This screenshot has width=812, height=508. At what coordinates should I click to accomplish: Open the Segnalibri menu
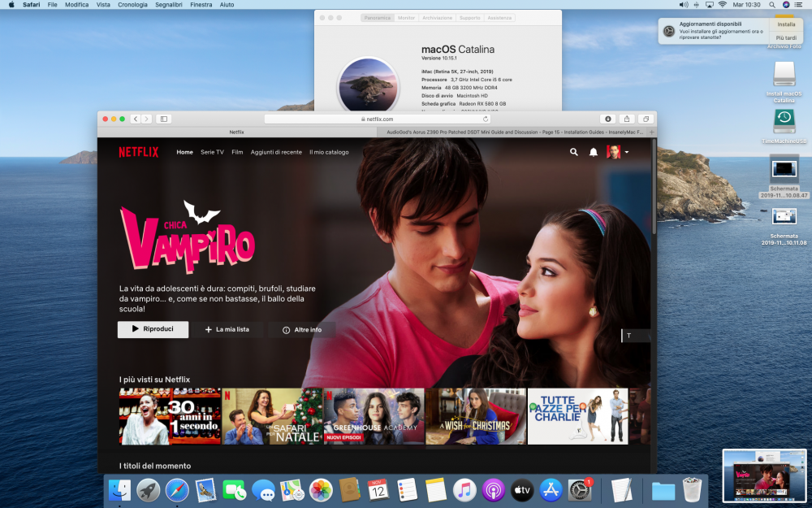[169, 5]
